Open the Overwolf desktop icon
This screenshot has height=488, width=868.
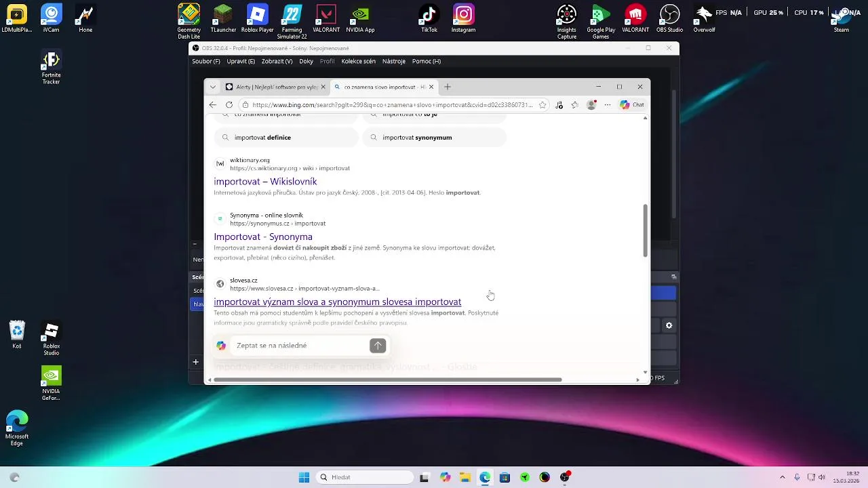coord(704,18)
